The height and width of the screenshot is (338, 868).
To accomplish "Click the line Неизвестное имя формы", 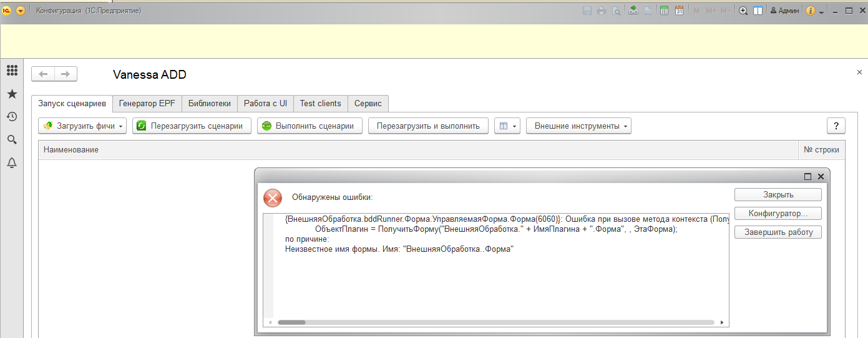I will coord(399,249).
